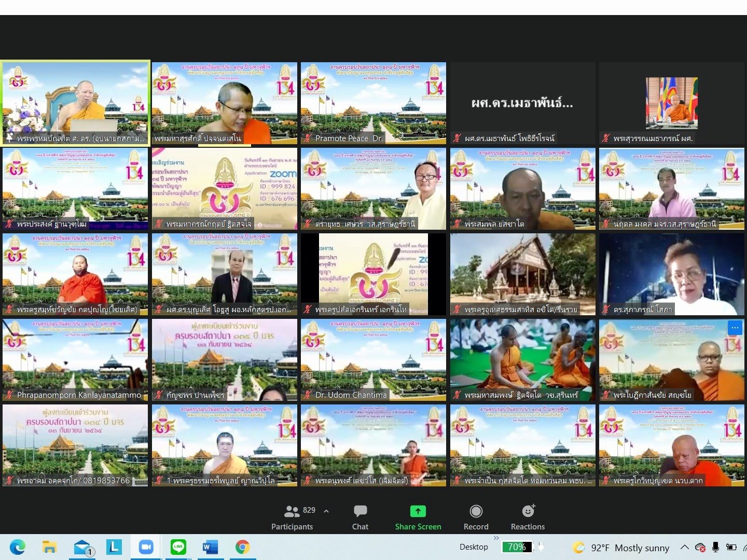Open Google Chrome from the taskbar
747x560 pixels.
coord(242,547)
